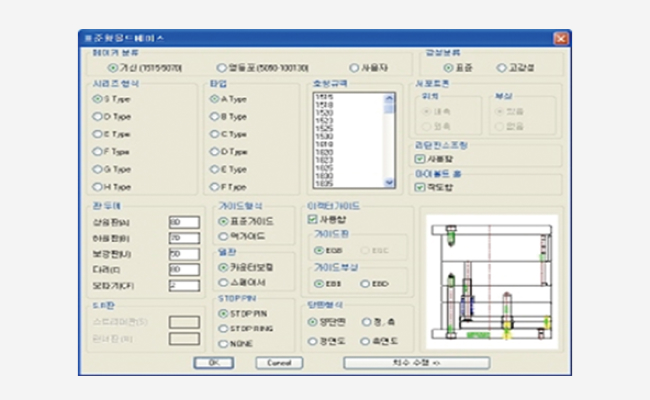Select the H Type series option
Viewport: 650px width, 400px height.
(x=96, y=187)
